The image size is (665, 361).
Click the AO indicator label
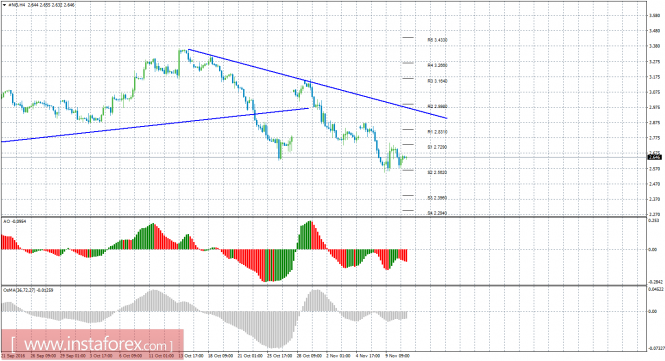[x=14, y=221]
